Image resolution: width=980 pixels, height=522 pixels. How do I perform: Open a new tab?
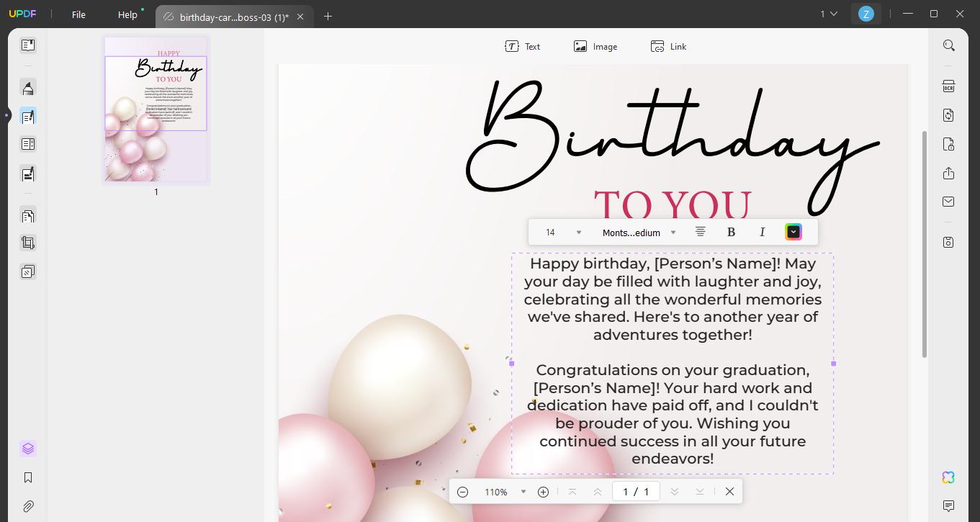click(x=328, y=16)
